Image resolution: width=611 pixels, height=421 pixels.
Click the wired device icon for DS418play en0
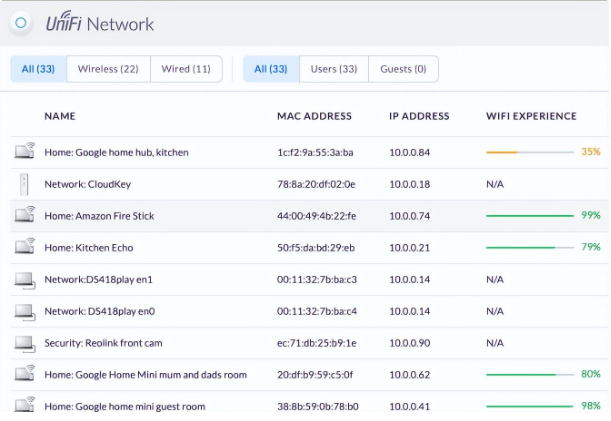tap(25, 312)
